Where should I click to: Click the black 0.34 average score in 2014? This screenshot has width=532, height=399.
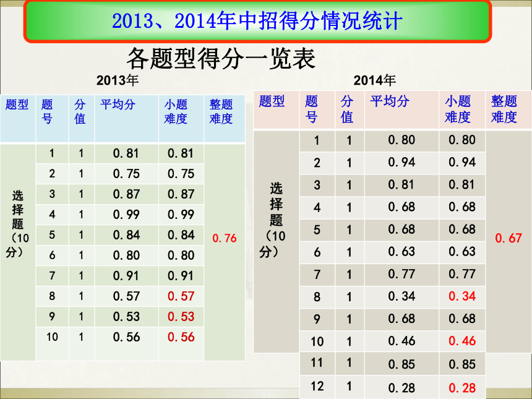(x=401, y=296)
